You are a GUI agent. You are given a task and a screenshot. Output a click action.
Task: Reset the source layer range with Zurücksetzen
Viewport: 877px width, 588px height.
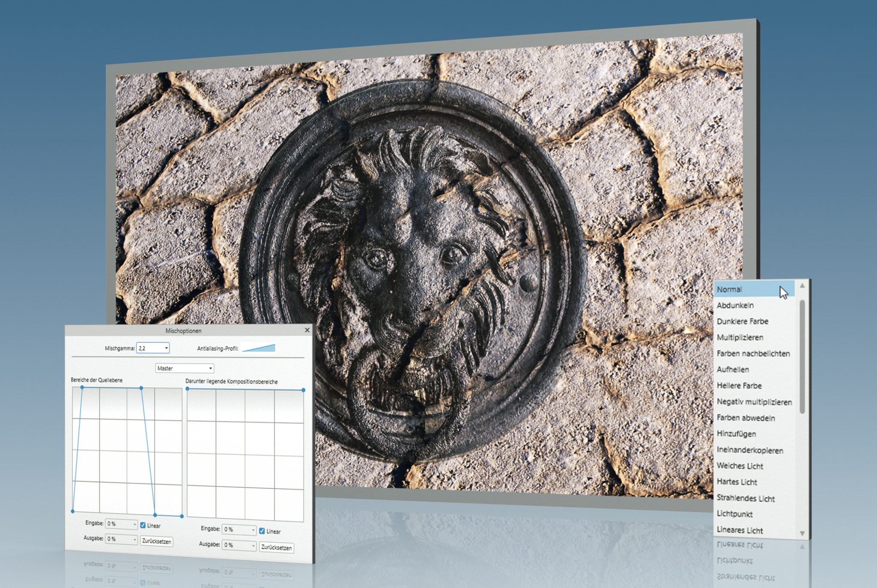coord(156,541)
